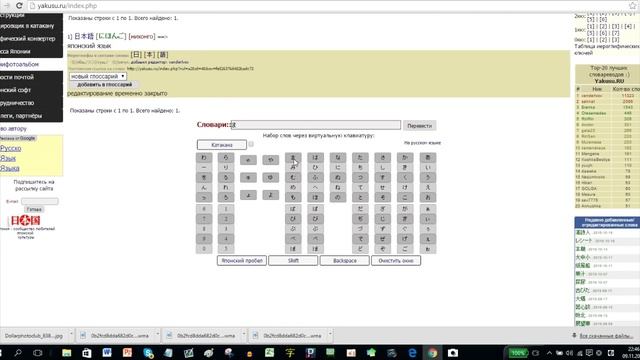Focus the E-mail subscription field
Viewport: 640px width, 360px height.
[x=40, y=201]
